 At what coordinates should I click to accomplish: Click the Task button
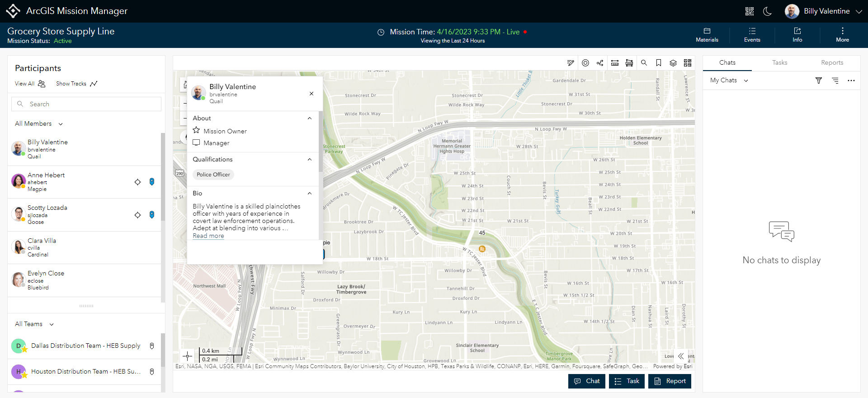point(627,381)
